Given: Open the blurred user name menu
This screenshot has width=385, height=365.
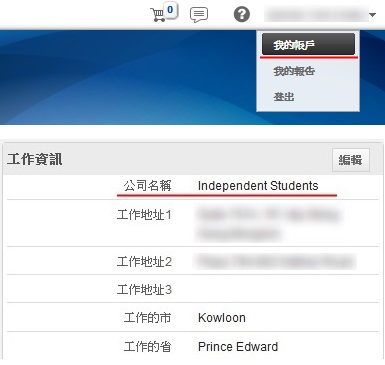Looking at the screenshot, I should tap(316, 15).
